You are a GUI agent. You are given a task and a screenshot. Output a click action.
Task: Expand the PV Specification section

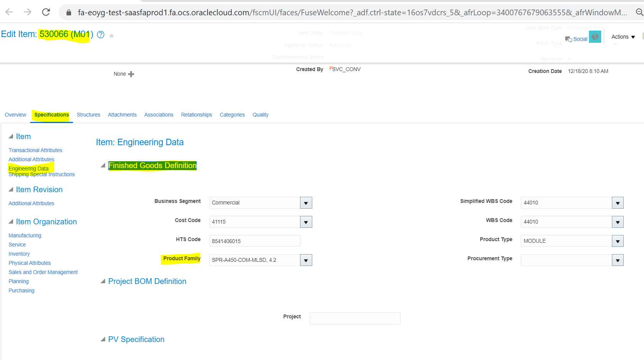(102, 339)
